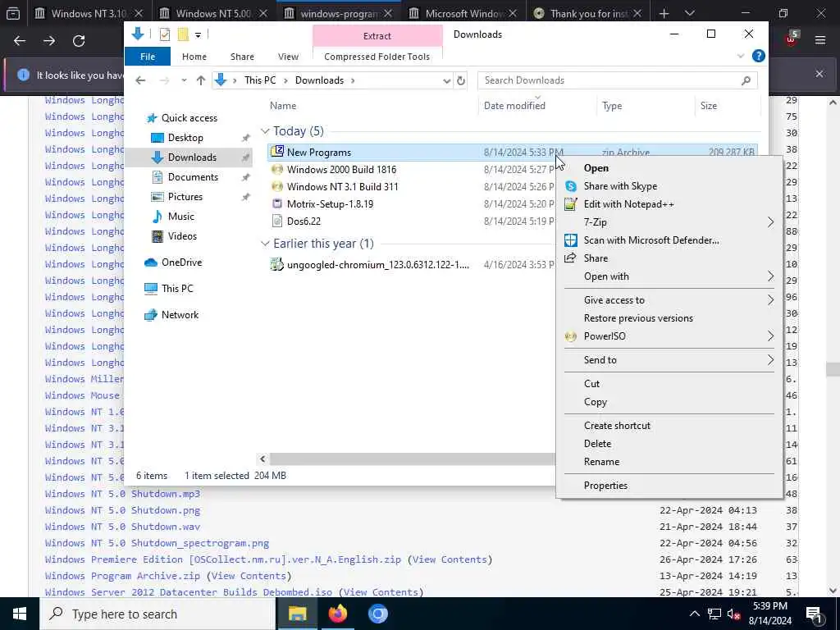Sort by the Date modified column
840x630 pixels.
(x=514, y=106)
